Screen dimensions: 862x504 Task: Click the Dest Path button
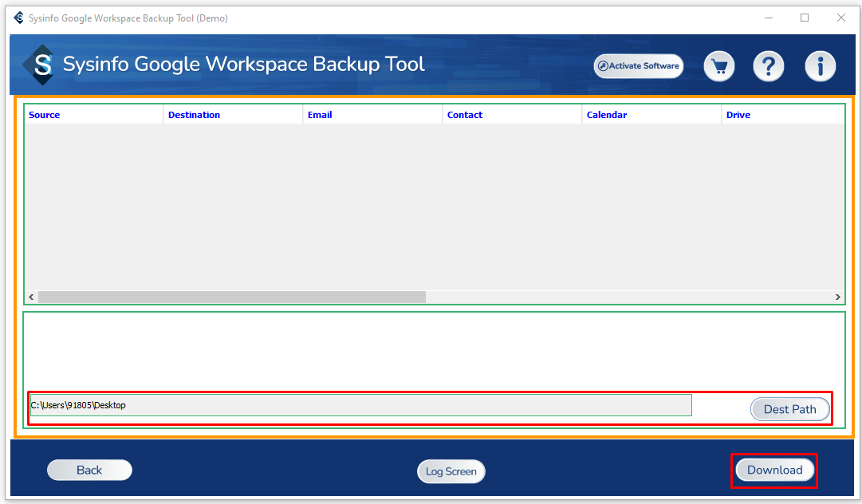[790, 409]
